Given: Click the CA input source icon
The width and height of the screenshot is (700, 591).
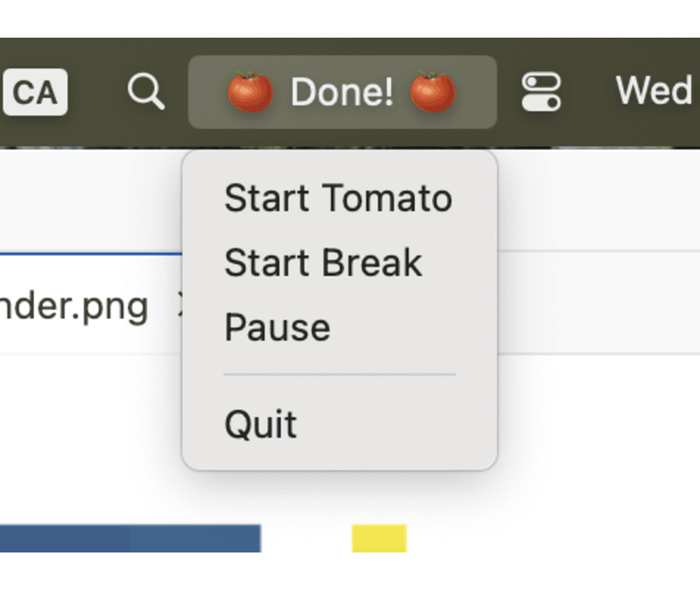Looking at the screenshot, I should click(35, 92).
